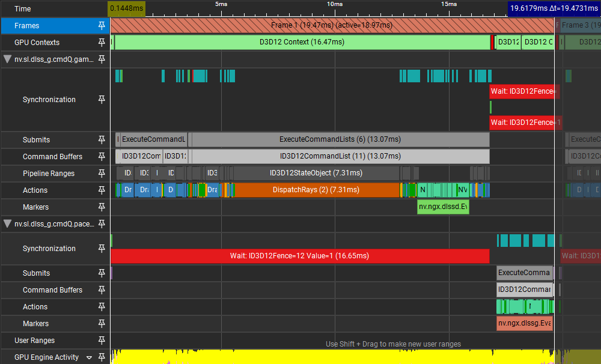Pin the User Ranges lane
The height and width of the screenshot is (364, 601).
102,341
